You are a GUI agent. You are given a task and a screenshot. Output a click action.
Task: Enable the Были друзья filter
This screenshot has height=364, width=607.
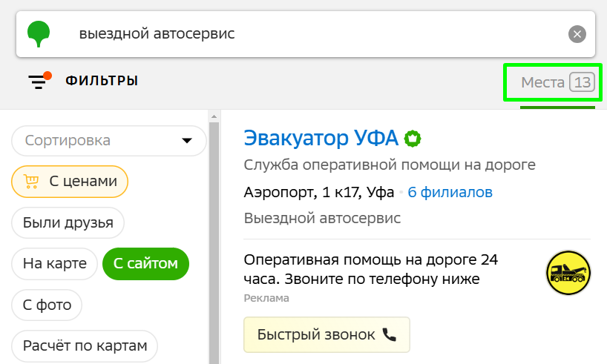[x=68, y=223]
